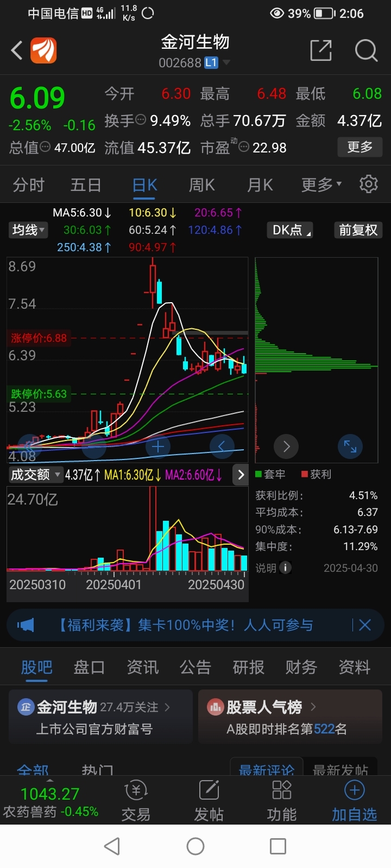
Task: Open the 资料 tab
Action: tap(355, 667)
